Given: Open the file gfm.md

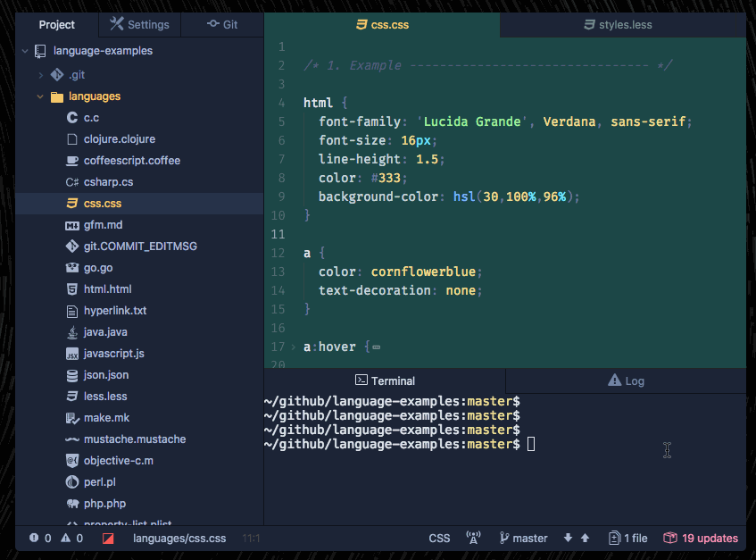Looking at the screenshot, I should [103, 225].
